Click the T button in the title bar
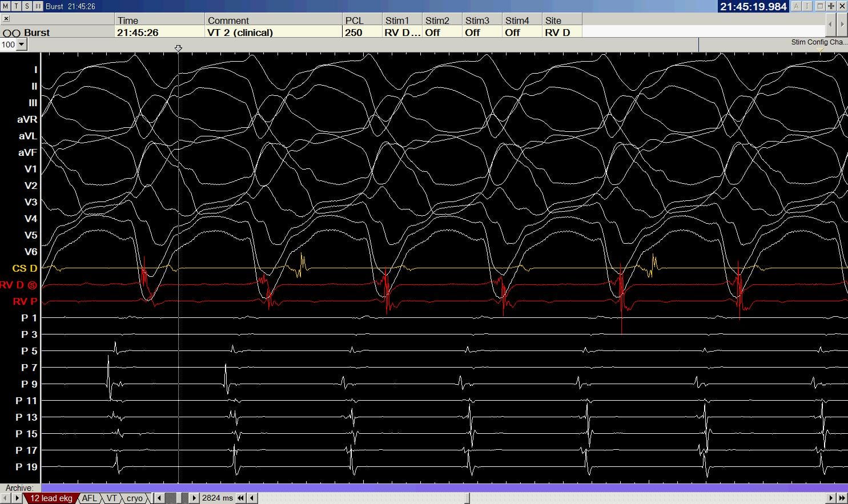Image resolution: width=848 pixels, height=504 pixels. tap(17, 6)
